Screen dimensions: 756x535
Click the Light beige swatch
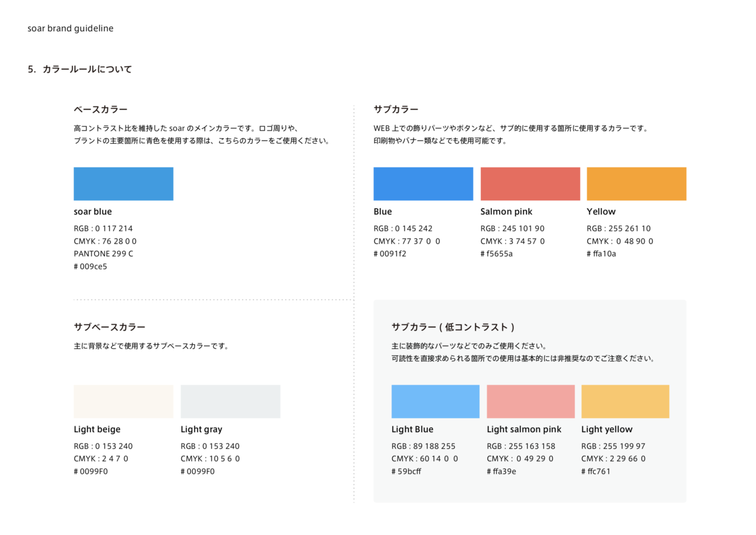click(123, 401)
